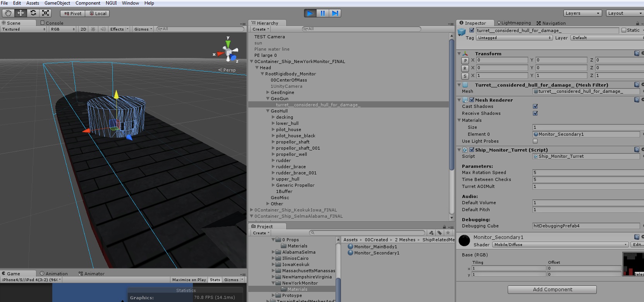This screenshot has width=644, height=302.
Task: Toggle Use Light Probes checkbox
Action: [x=535, y=141]
